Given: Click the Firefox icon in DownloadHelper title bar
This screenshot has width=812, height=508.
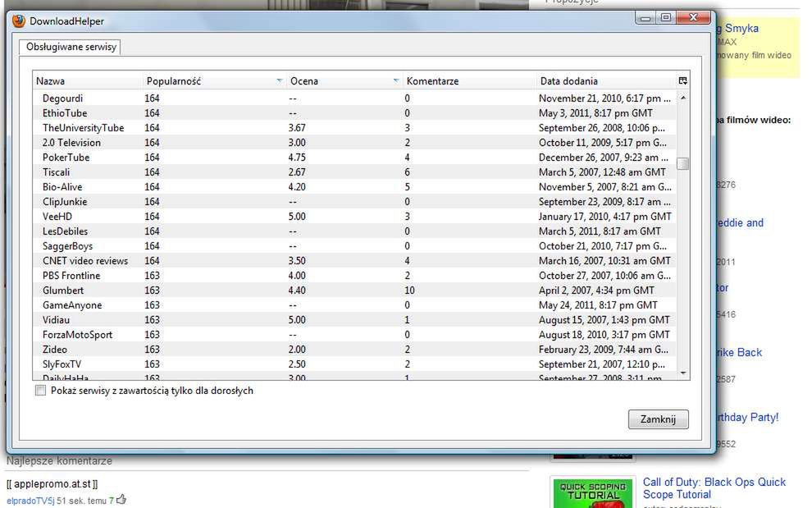Looking at the screenshot, I should pyautogui.click(x=19, y=21).
